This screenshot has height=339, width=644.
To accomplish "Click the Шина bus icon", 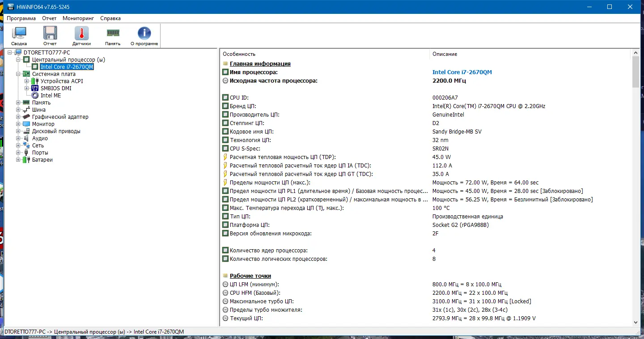I will pyautogui.click(x=27, y=110).
